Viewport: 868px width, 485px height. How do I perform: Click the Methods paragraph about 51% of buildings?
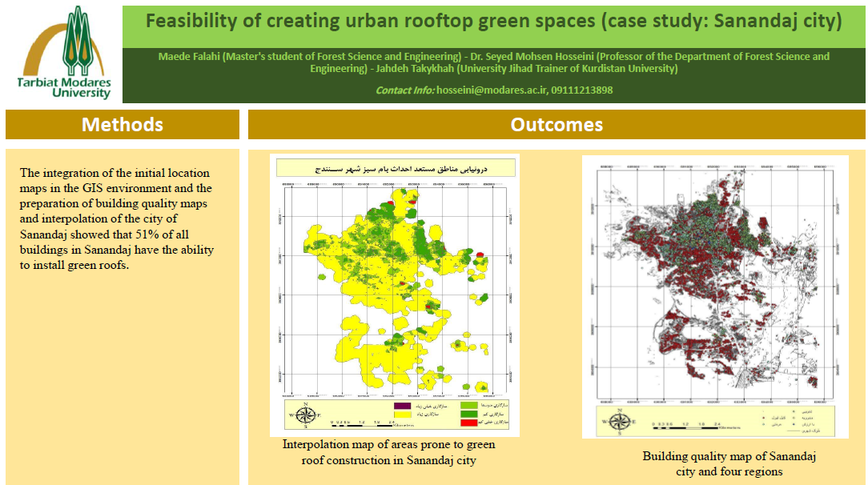(117, 219)
